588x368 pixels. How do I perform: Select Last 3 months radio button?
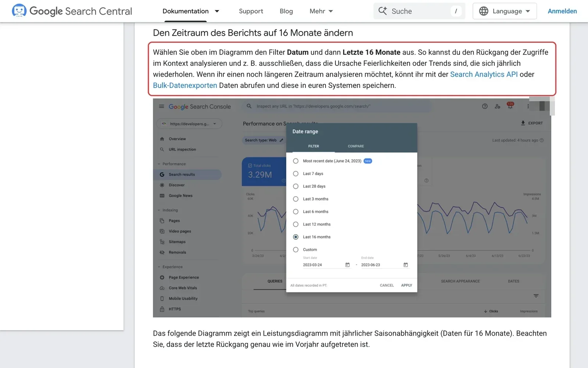(296, 199)
